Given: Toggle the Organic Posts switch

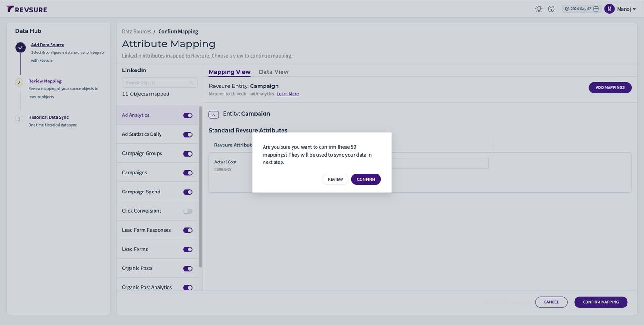Looking at the screenshot, I should click(x=188, y=268).
